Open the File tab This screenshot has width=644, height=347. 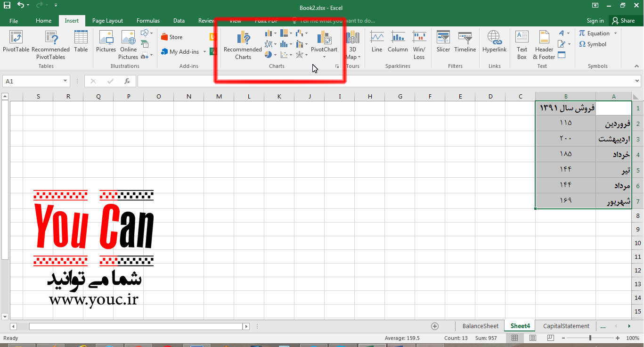tap(14, 21)
